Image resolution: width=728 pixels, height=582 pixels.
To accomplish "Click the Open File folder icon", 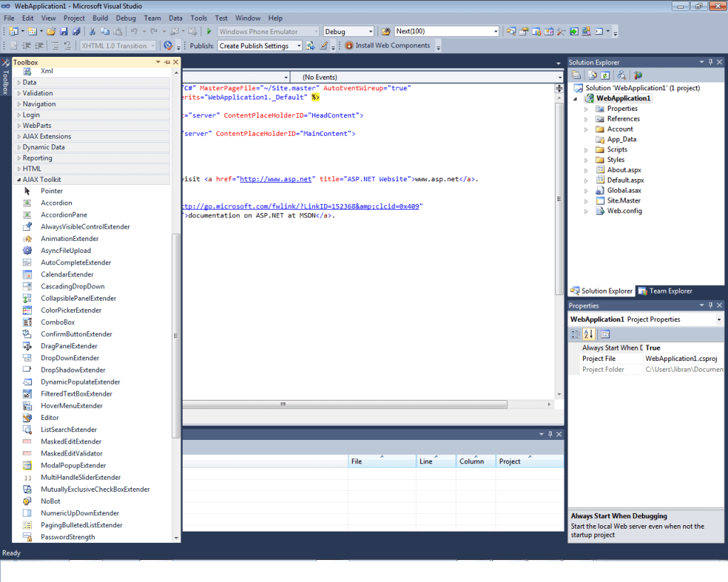I will coord(50,32).
